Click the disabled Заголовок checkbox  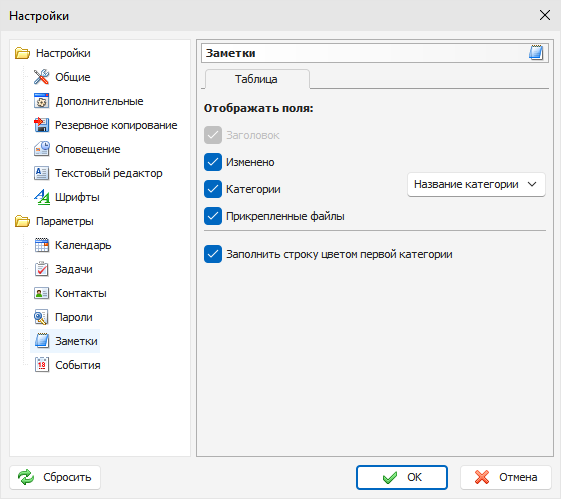(213, 135)
